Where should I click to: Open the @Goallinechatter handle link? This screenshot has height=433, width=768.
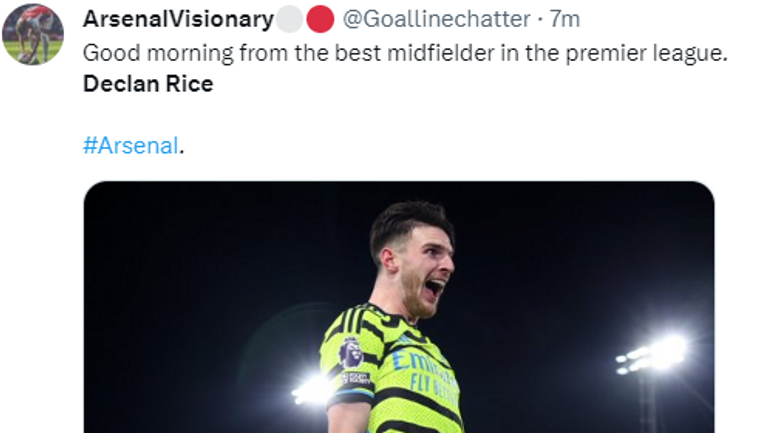point(437,19)
